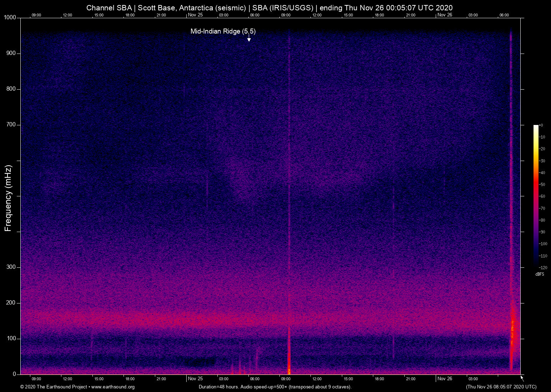Click the "-60" color scale label
The image size is (551, 392).
pyautogui.click(x=542, y=196)
